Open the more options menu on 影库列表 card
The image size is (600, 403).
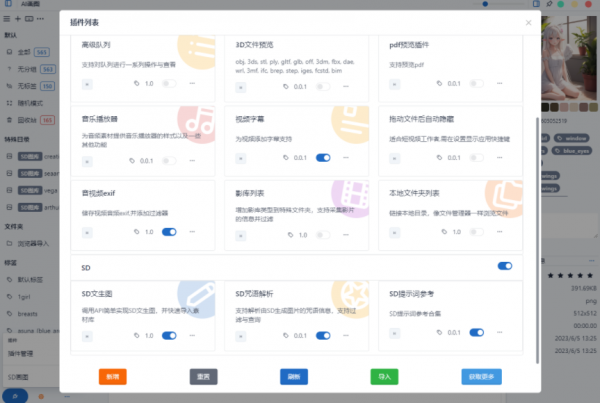(346, 235)
